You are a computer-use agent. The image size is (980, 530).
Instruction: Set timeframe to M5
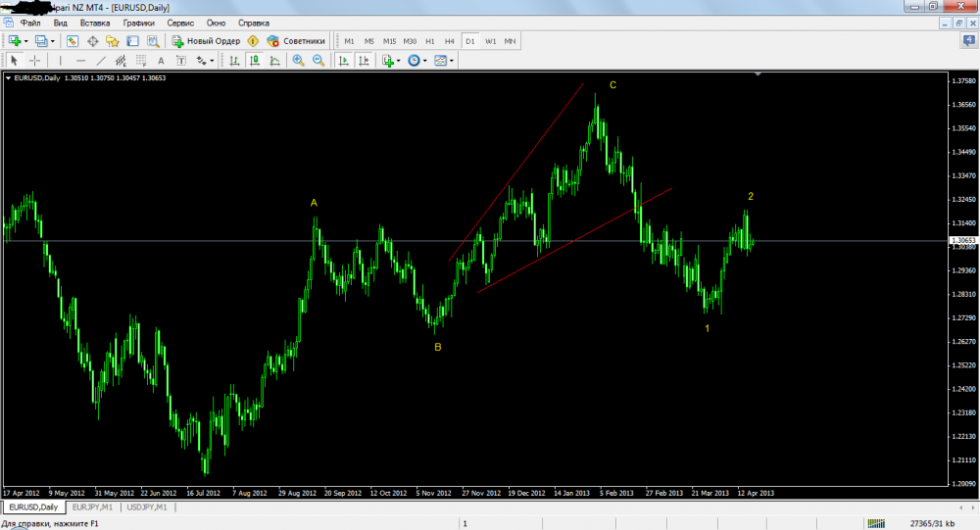369,41
